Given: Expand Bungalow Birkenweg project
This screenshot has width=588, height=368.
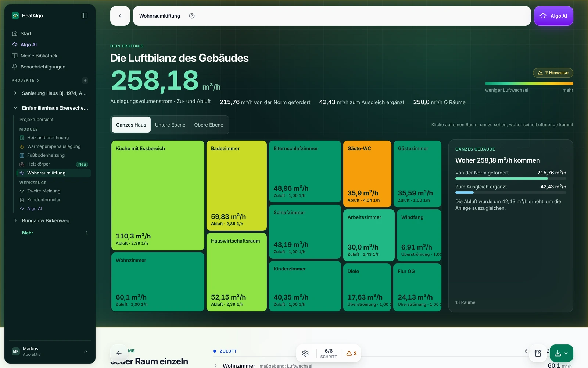Looking at the screenshot, I should pos(15,220).
